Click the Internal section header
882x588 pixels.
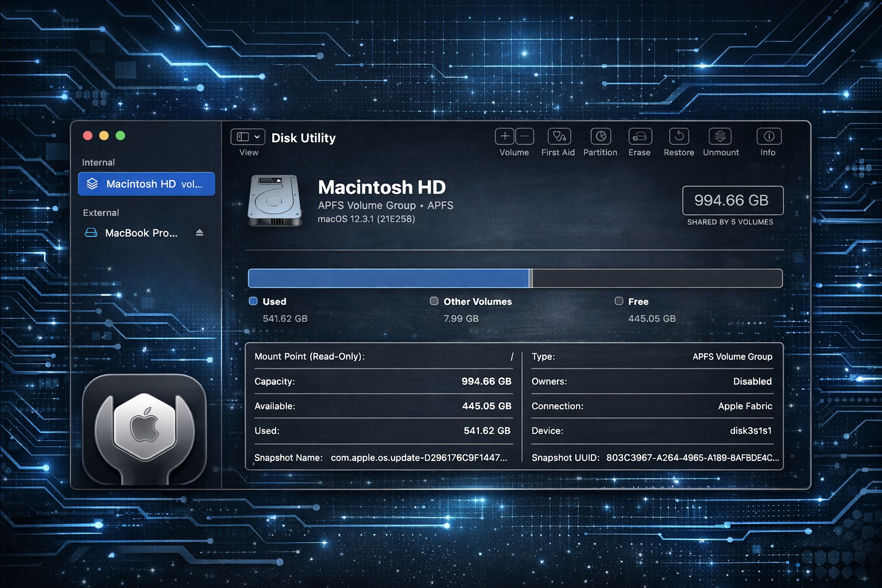coord(98,162)
